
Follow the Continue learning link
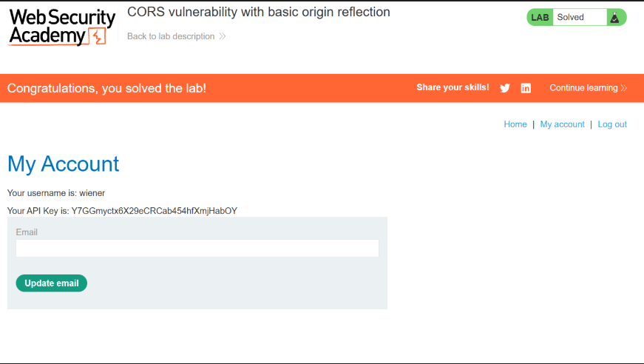(583, 88)
